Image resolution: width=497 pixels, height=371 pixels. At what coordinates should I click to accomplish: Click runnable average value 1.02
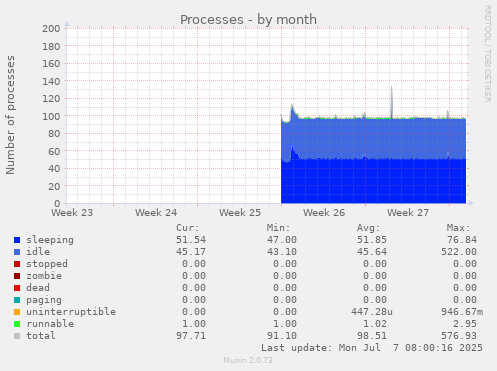(x=375, y=324)
